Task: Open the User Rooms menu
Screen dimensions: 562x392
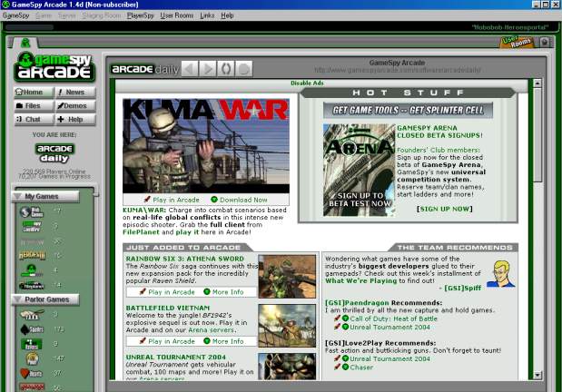Action: pos(177,15)
